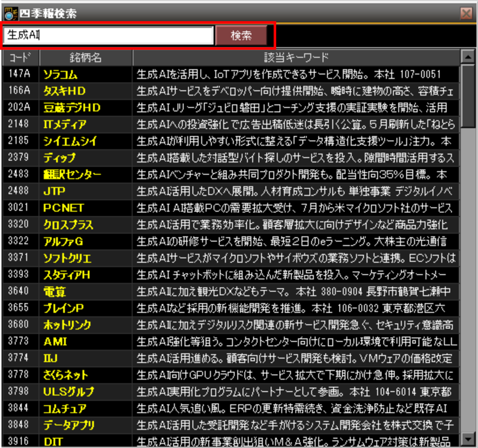Click the 該当キーワード column header
478x448 pixels.
click(296, 58)
